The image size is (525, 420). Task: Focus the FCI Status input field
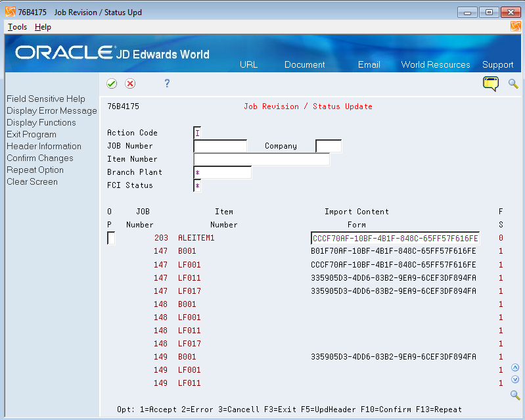(197, 185)
